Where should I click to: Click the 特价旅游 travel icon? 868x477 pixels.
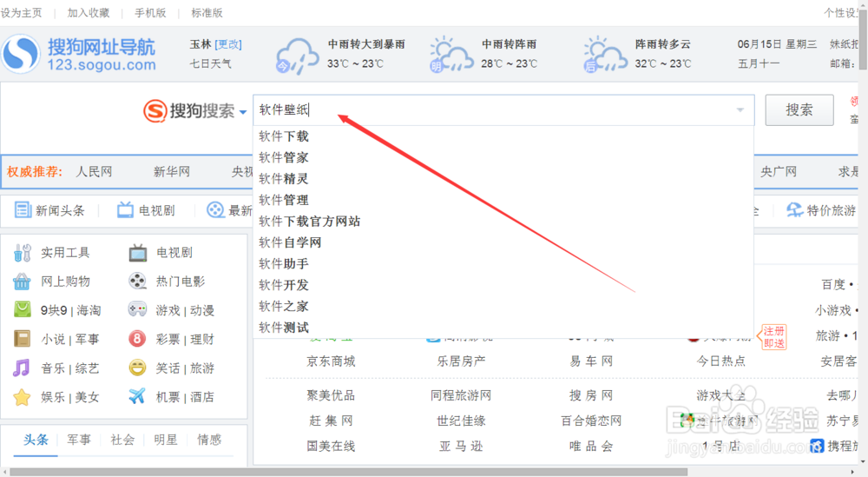point(795,210)
